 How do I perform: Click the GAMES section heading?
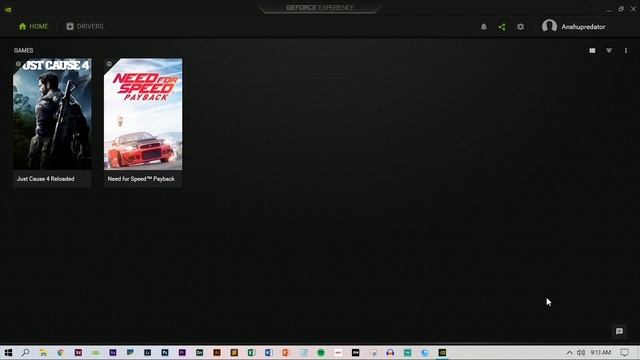click(x=24, y=51)
